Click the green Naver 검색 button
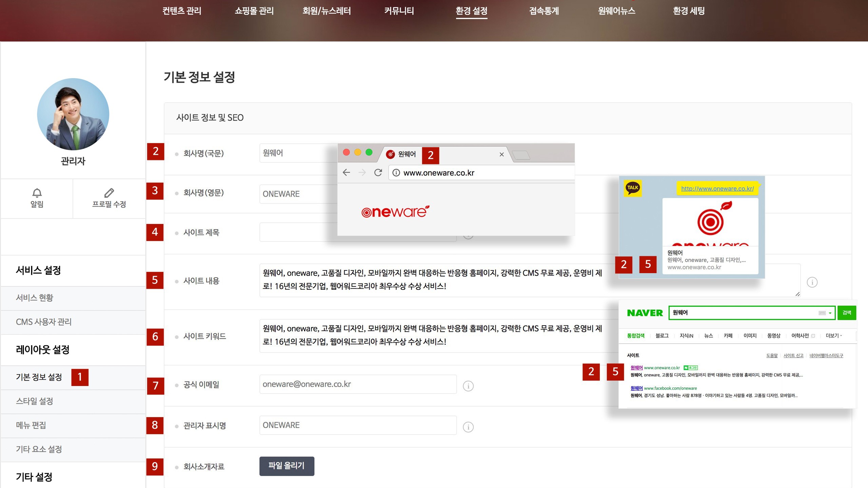This screenshot has height=488, width=868. [847, 313]
